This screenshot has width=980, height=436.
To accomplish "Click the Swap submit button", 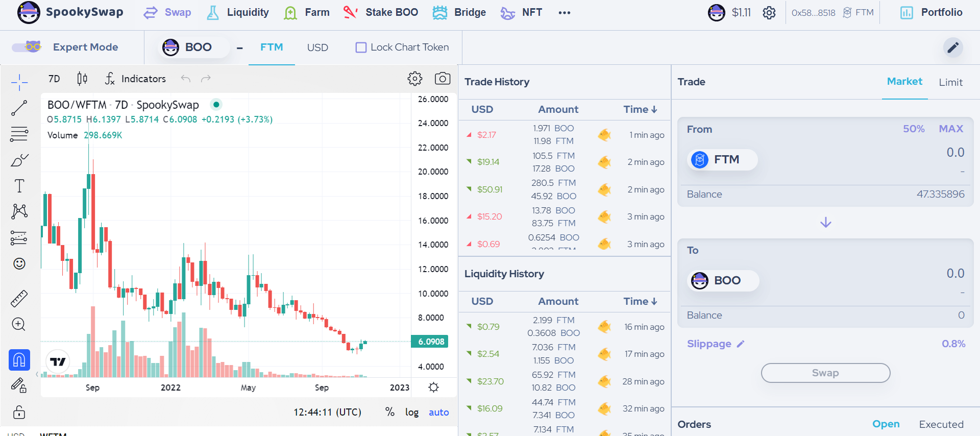I will (x=825, y=373).
